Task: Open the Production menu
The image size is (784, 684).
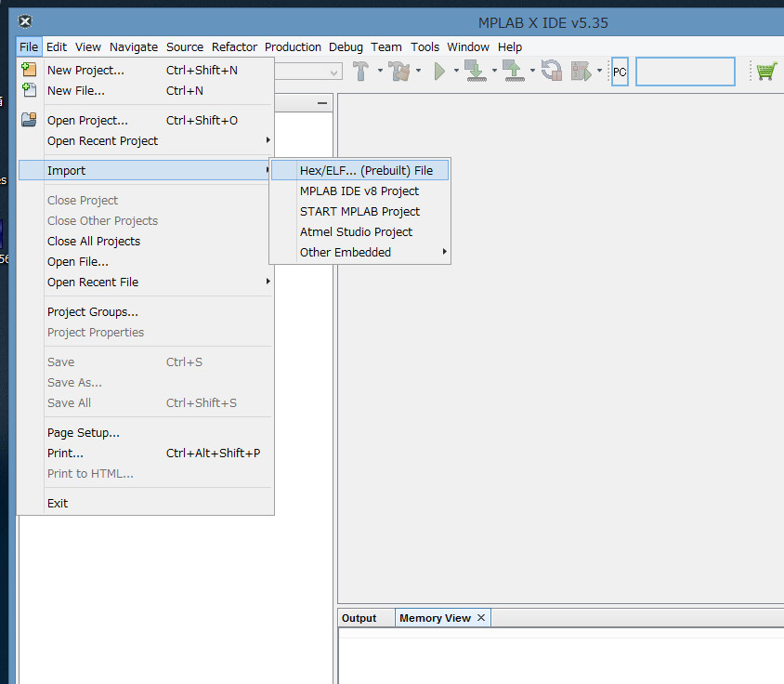Action: pos(293,47)
